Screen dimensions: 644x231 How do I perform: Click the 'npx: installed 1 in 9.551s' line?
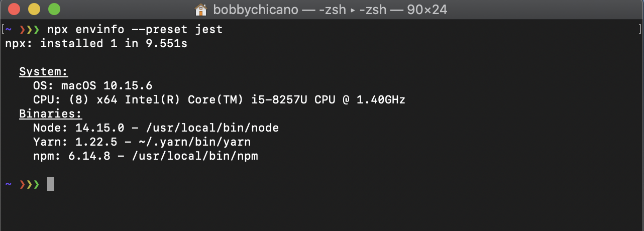tap(96, 44)
